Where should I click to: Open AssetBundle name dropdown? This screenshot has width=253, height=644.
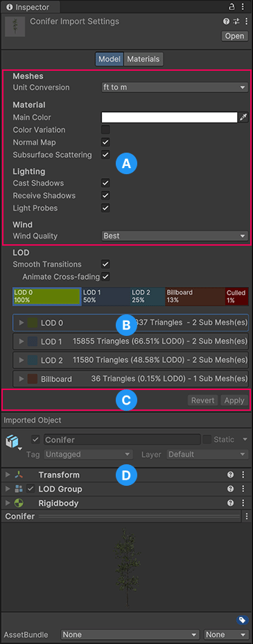click(x=130, y=634)
